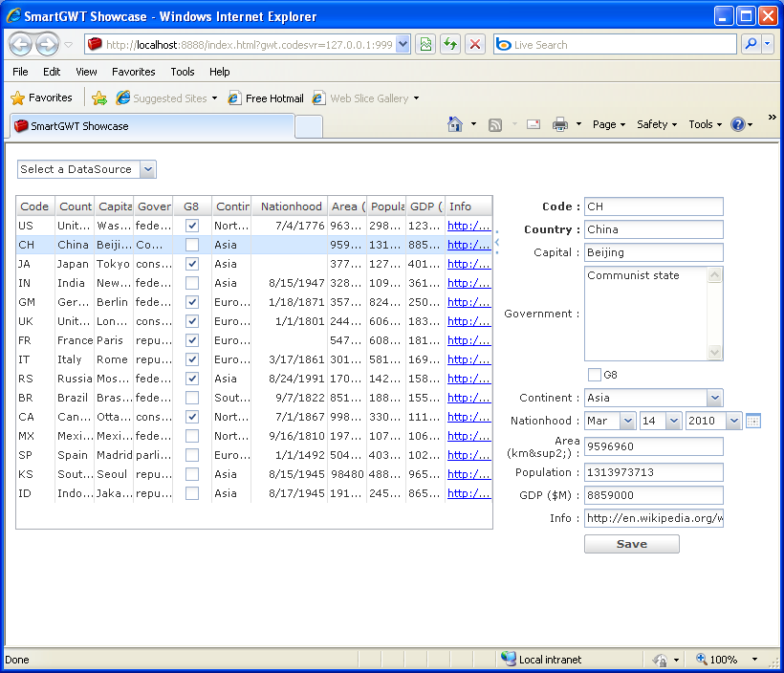Click the browser Forward arrow button
Image resolution: width=784 pixels, height=673 pixels.
pos(48,45)
